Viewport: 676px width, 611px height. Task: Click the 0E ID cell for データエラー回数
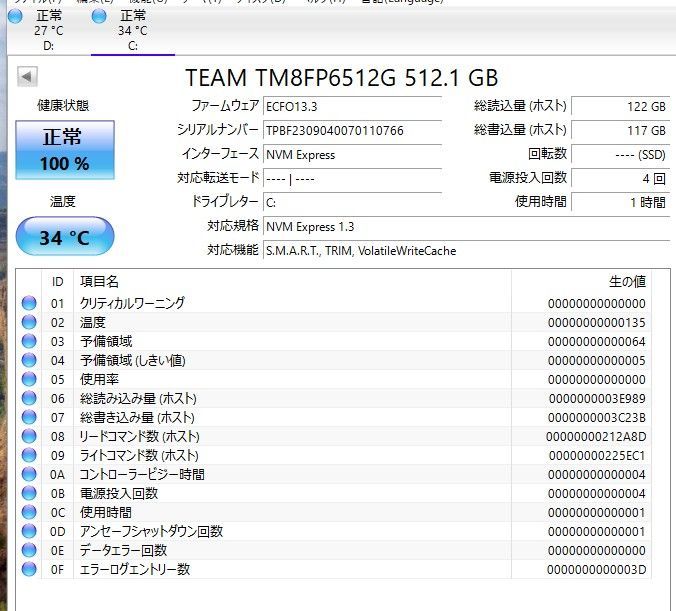[58, 550]
